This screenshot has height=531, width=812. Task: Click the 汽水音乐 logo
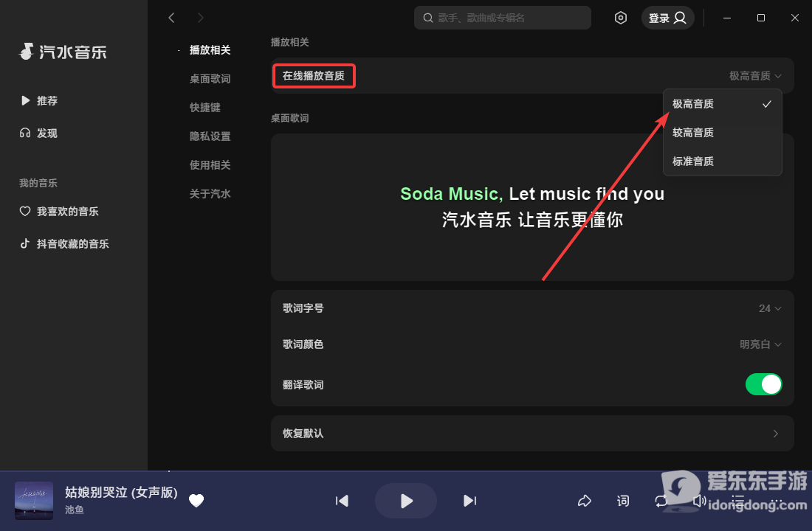point(63,52)
